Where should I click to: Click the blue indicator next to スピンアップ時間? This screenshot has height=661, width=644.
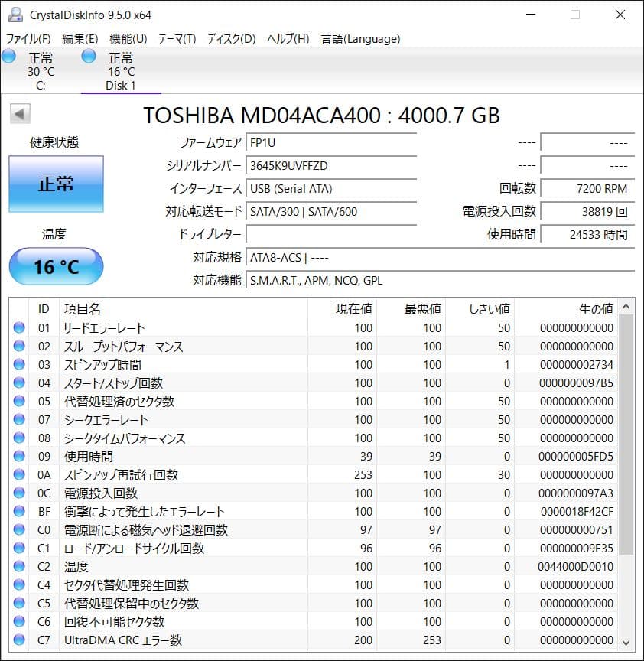(18, 365)
